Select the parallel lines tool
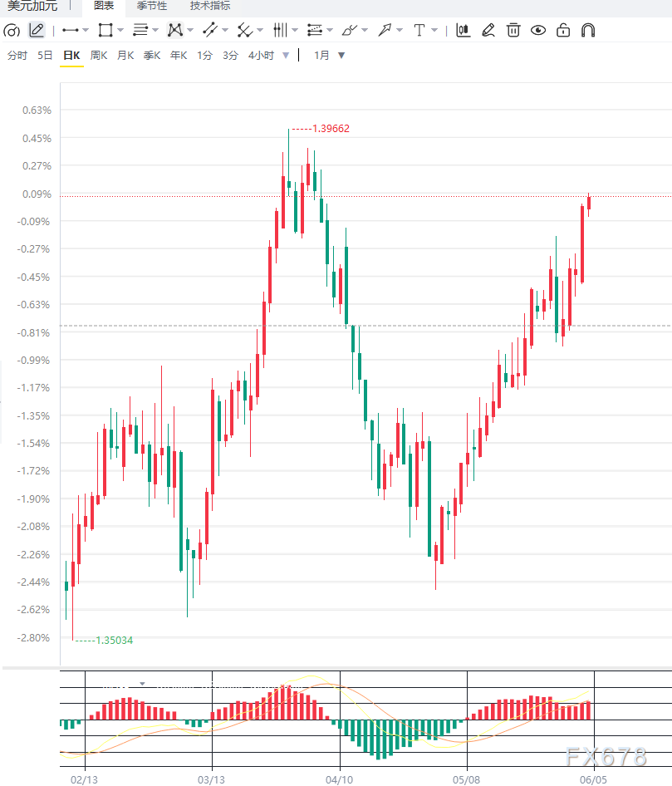 (x=140, y=30)
